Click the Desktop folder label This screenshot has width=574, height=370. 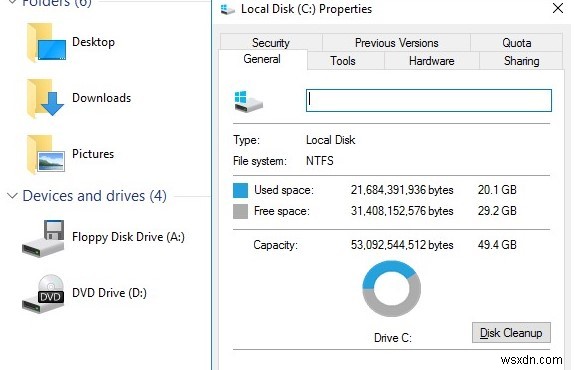point(93,42)
